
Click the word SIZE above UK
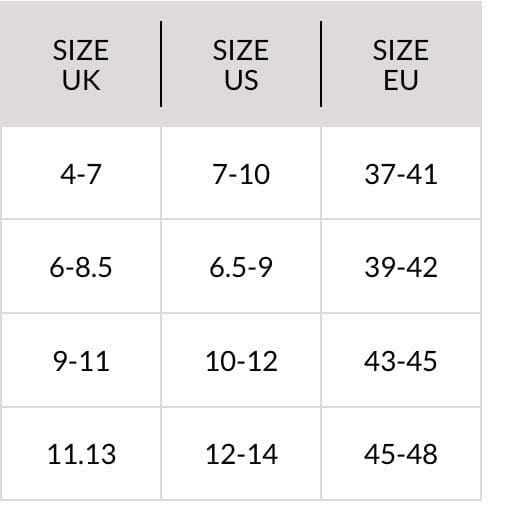[x=81, y=50]
